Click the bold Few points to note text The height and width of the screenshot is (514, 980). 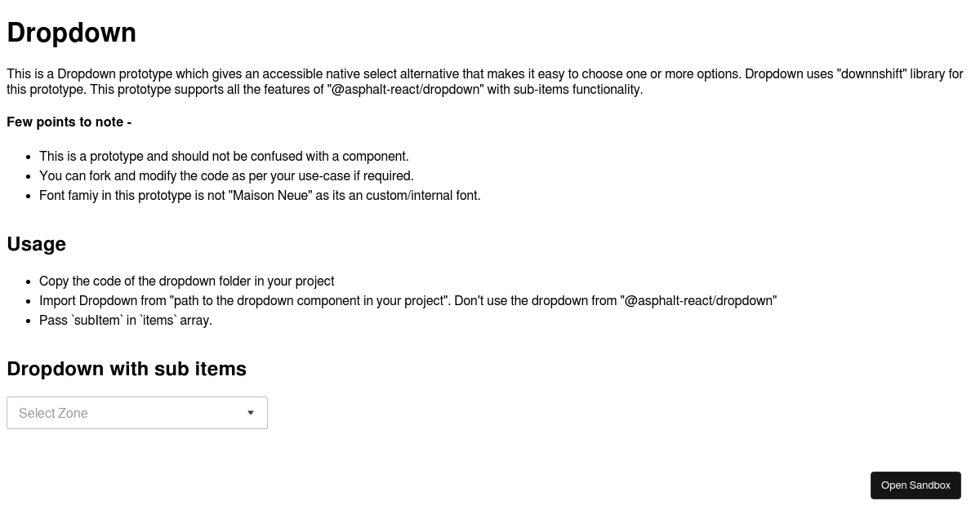(69, 122)
